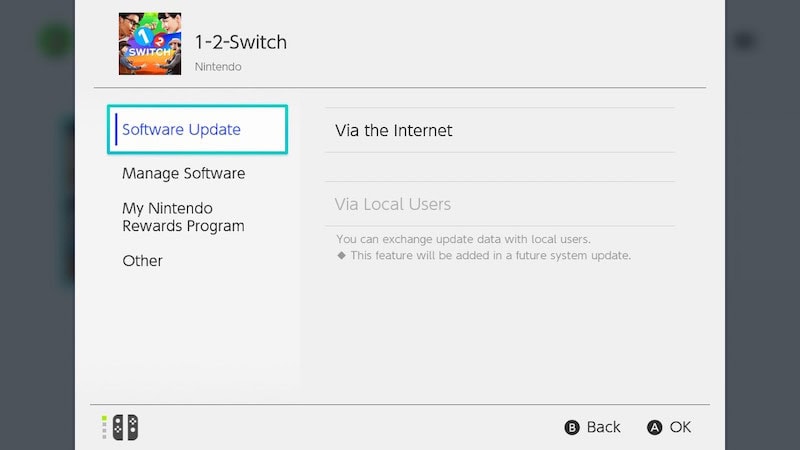Choose update Via the Internet
This screenshot has width=800, height=450.
[499, 130]
